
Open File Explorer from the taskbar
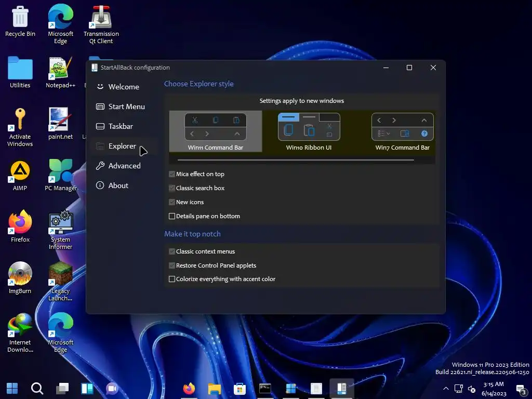(x=215, y=389)
